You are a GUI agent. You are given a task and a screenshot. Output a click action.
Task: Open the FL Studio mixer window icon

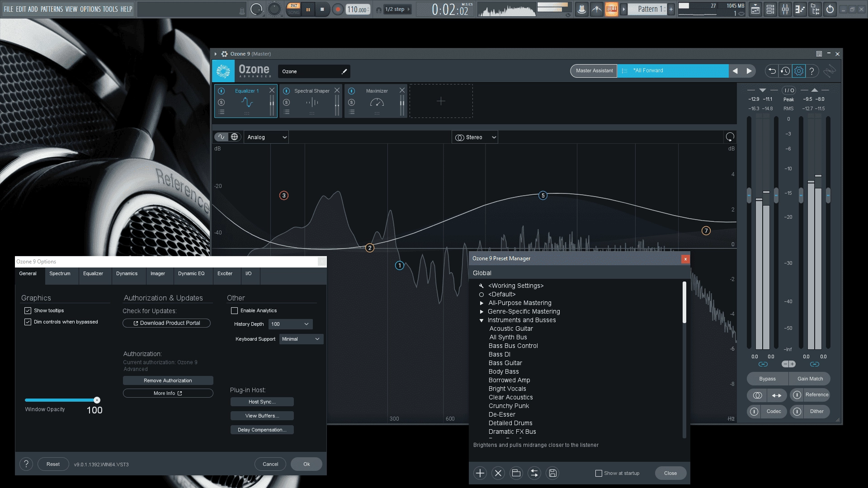coord(785,9)
